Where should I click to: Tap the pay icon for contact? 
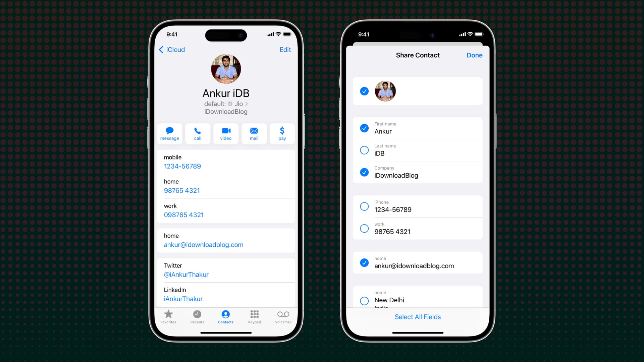282,133
